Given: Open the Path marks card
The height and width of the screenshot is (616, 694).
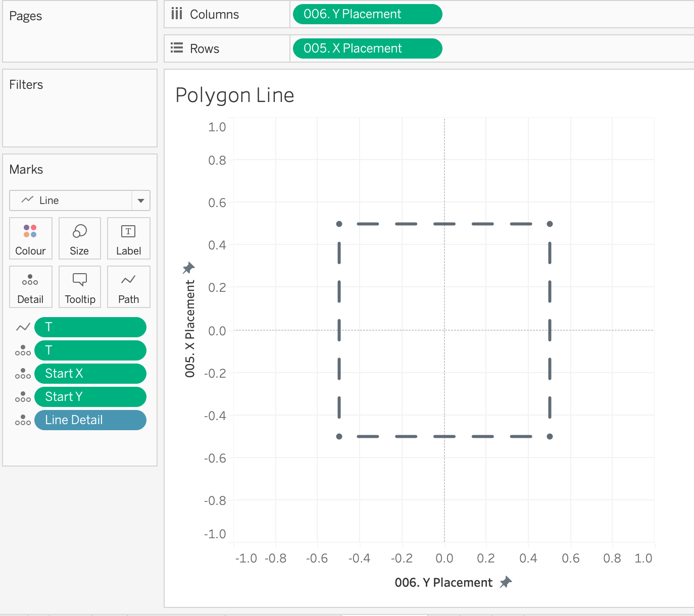Looking at the screenshot, I should (x=129, y=287).
